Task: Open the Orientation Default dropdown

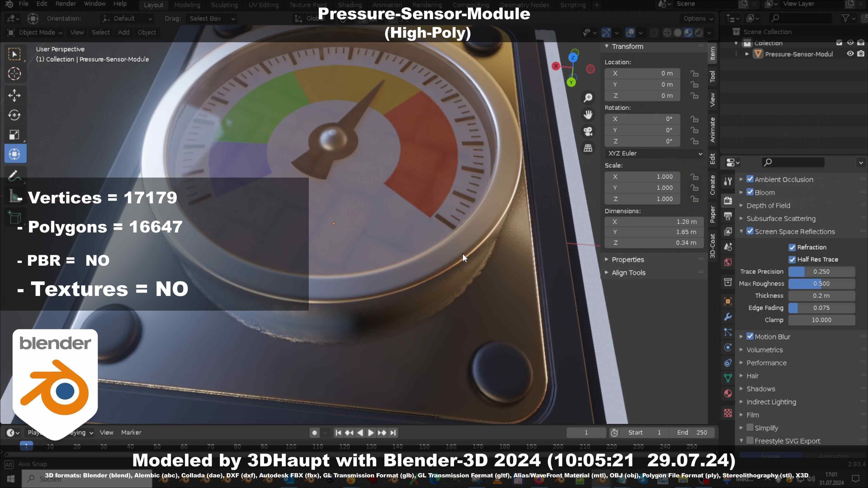Action: click(x=127, y=19)
